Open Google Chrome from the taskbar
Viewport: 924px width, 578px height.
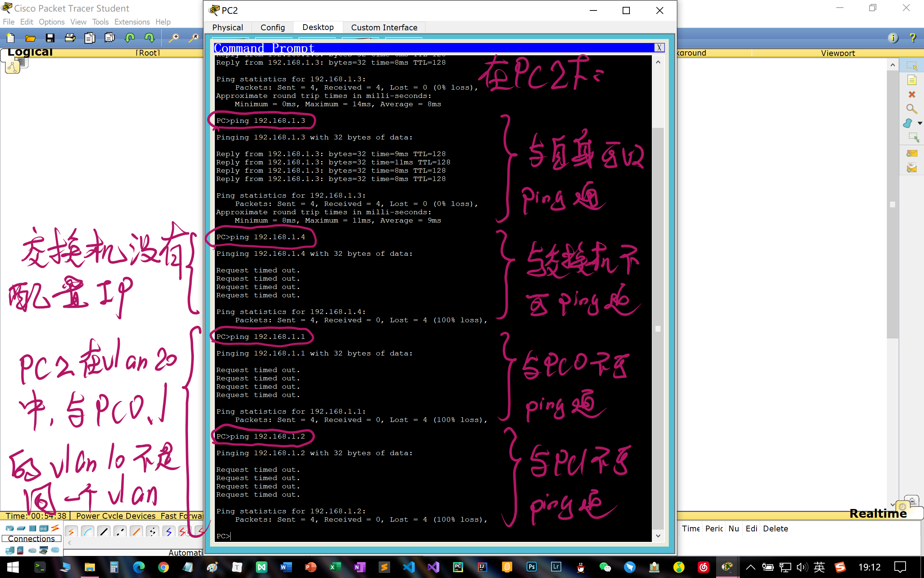coord(163,567)
